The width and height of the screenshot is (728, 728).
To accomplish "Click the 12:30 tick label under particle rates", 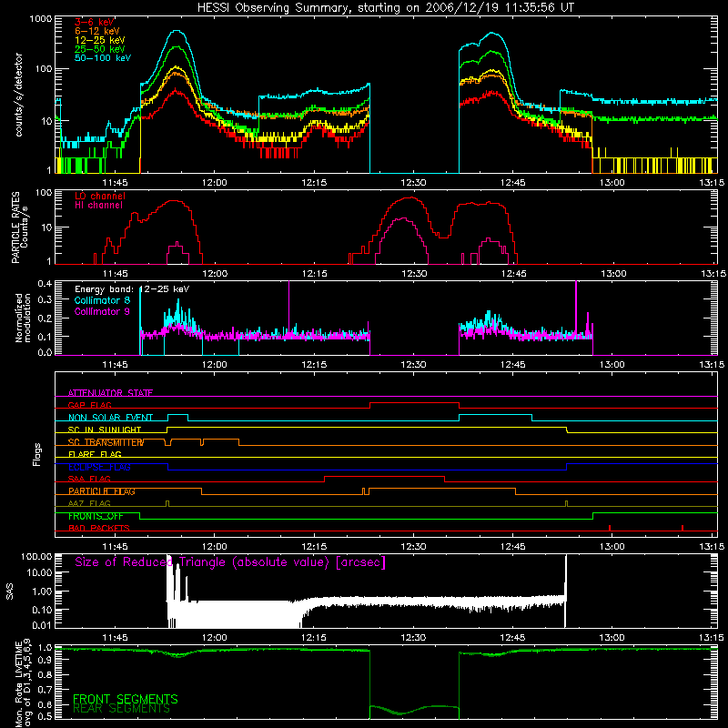I will pos(414,274).
